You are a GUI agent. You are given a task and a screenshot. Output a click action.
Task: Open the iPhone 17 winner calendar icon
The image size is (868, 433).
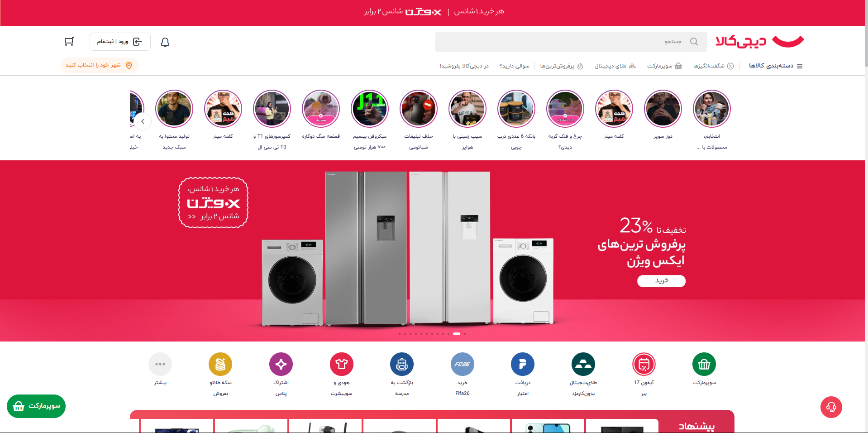click(x=644, y=364)
